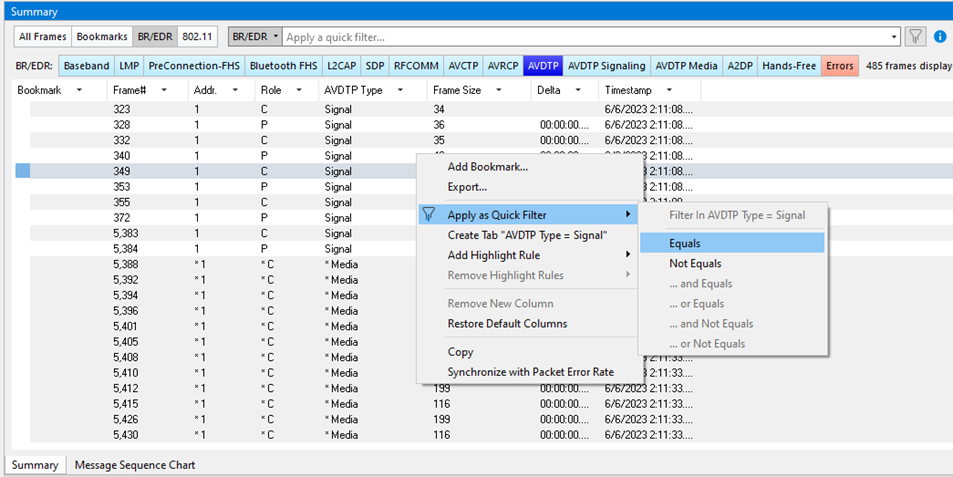953x477 pixels.
Task: Open the Delta column dropdown arrow
Action: 578,90
